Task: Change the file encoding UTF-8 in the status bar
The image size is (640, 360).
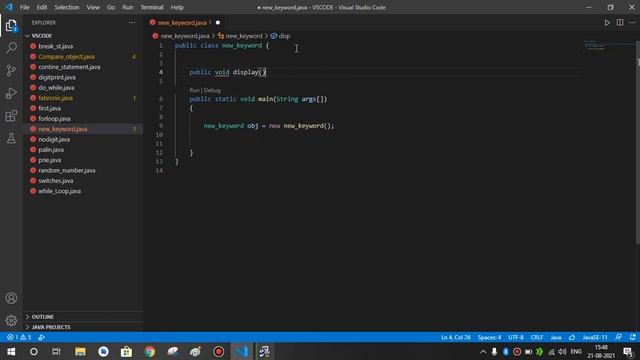Action: pos(516,337)
